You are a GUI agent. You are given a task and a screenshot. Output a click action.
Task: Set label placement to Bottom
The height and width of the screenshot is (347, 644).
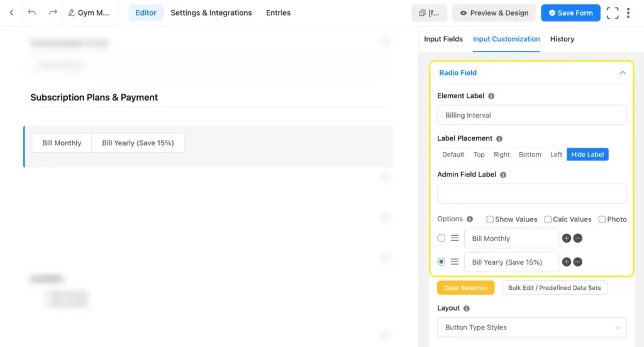point(530,155)
